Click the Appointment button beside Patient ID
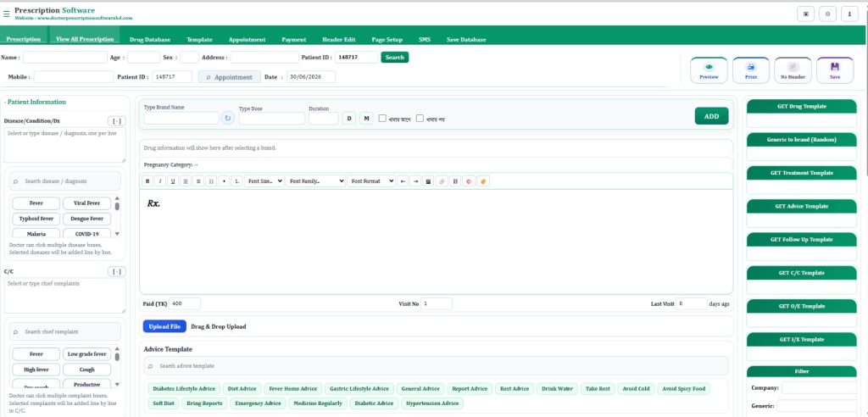 [229, 77]
